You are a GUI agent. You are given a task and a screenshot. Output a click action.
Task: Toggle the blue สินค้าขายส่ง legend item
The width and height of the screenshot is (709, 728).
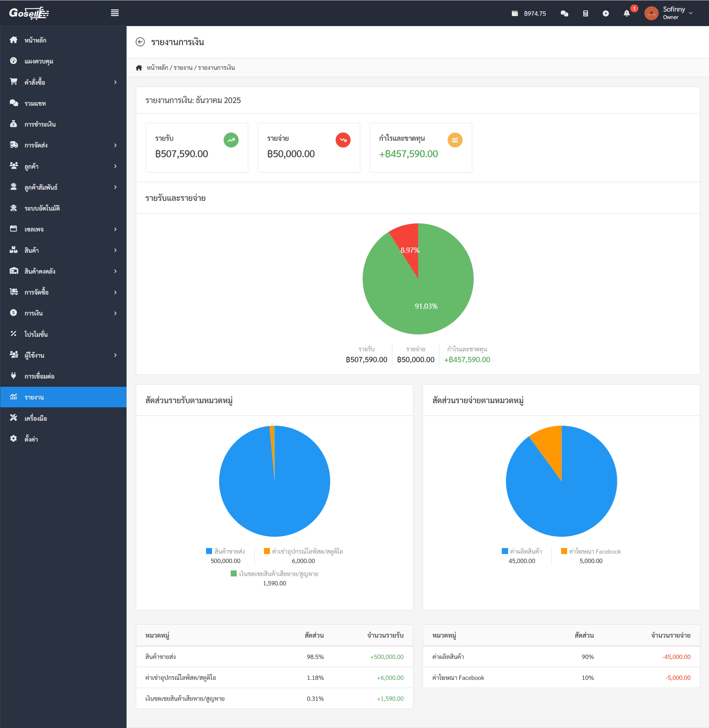pyautogui.click(x=226, y=551)
